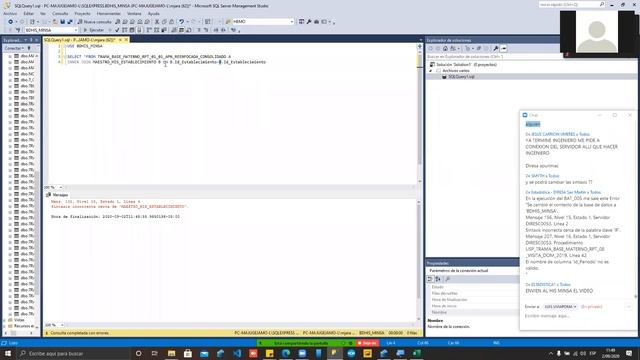The height and width of the screenshot is (360, 640).
Task: Close the Object Explorer panel
Action: [37, 40]
